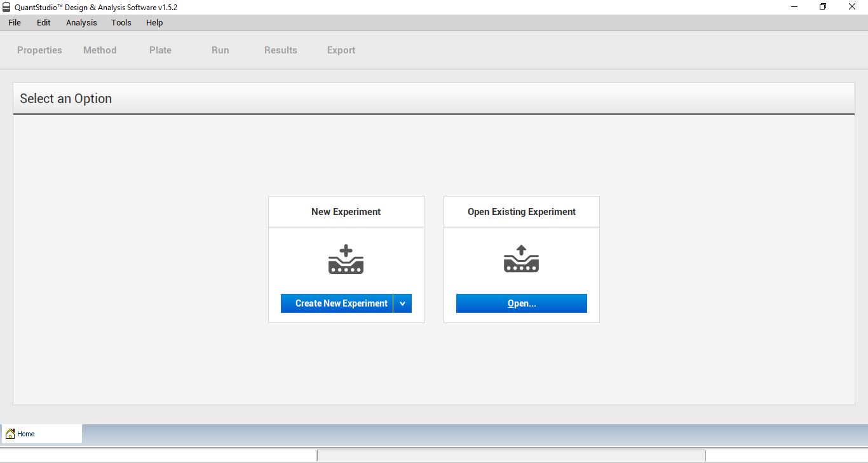Select the Method step in workflow bar
868x463 pixels.
99,50
